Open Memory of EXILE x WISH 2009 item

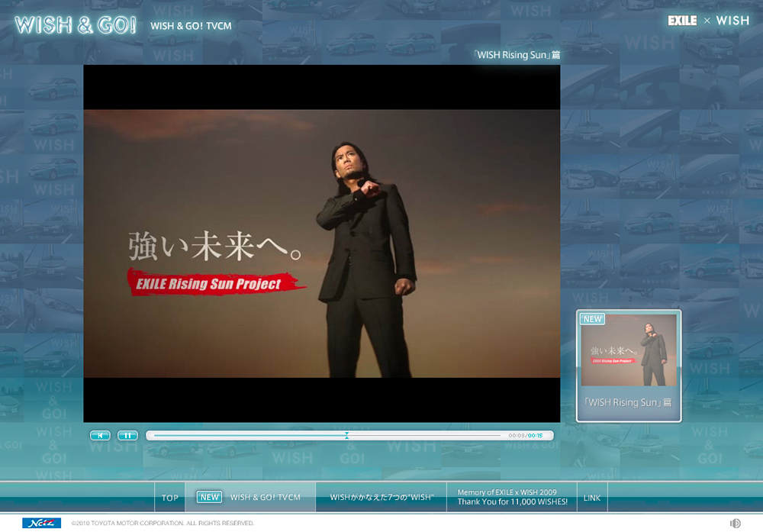[512, 497]
